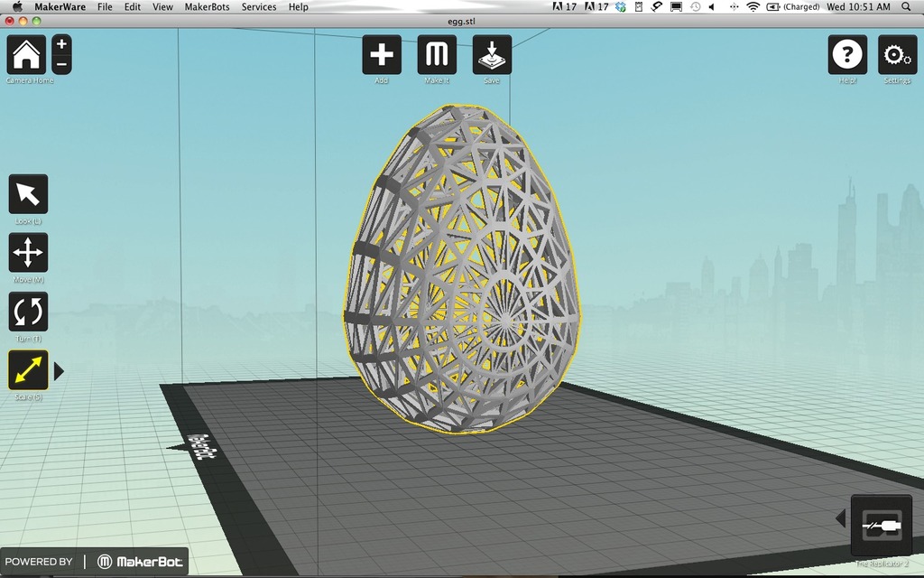
Task: Select the Move tool
Action: [x=28, y=253]
